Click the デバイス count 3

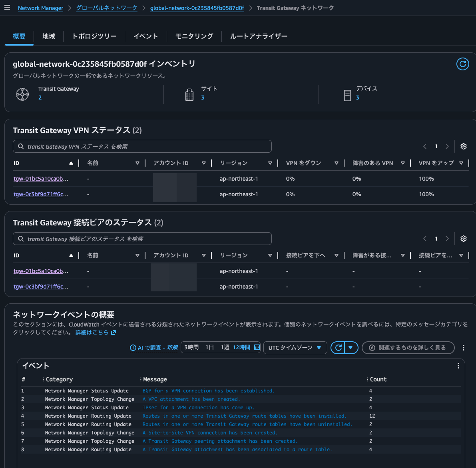(x=358, y=98)
